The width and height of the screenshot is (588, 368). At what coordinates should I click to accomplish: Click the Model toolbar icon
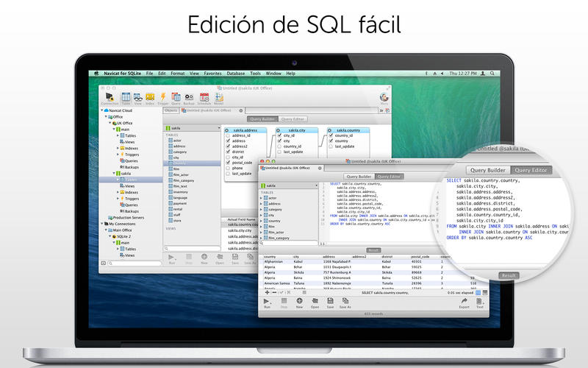point(218,99)
